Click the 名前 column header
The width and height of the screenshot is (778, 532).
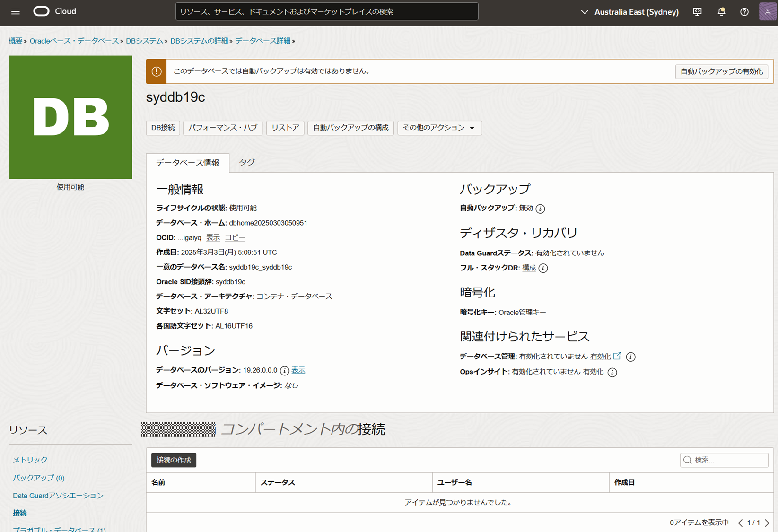coord(201,482)
